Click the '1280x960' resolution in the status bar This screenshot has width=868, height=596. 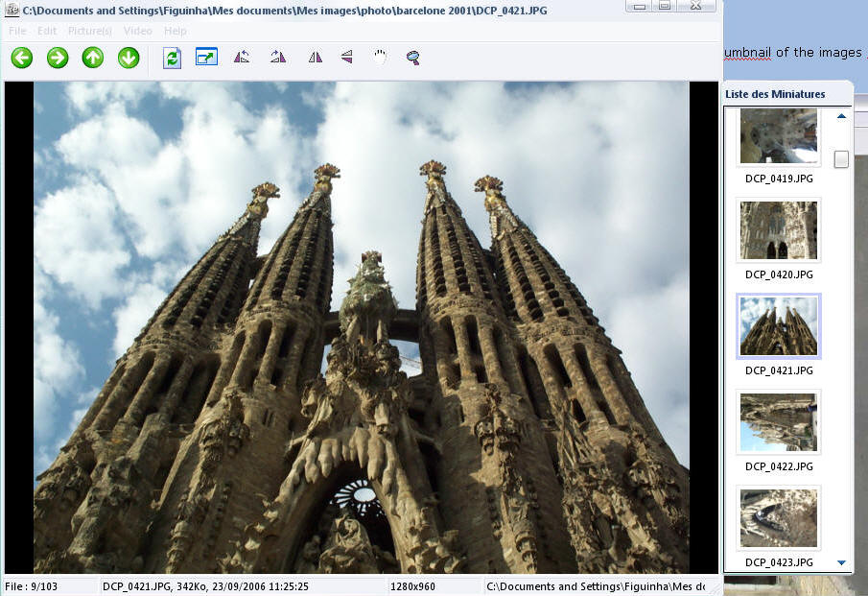coord(412,586)
